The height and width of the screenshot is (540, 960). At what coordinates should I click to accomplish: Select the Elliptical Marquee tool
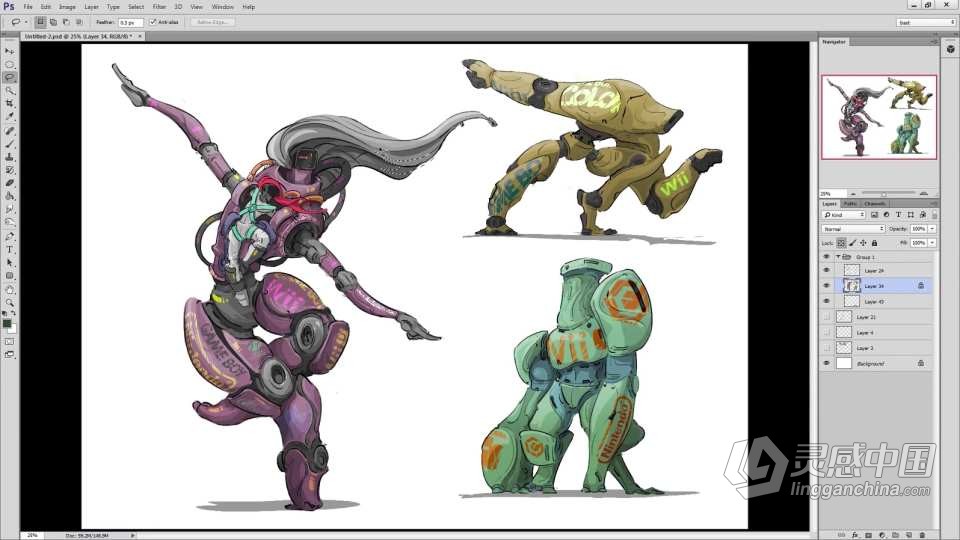point(9,64)
